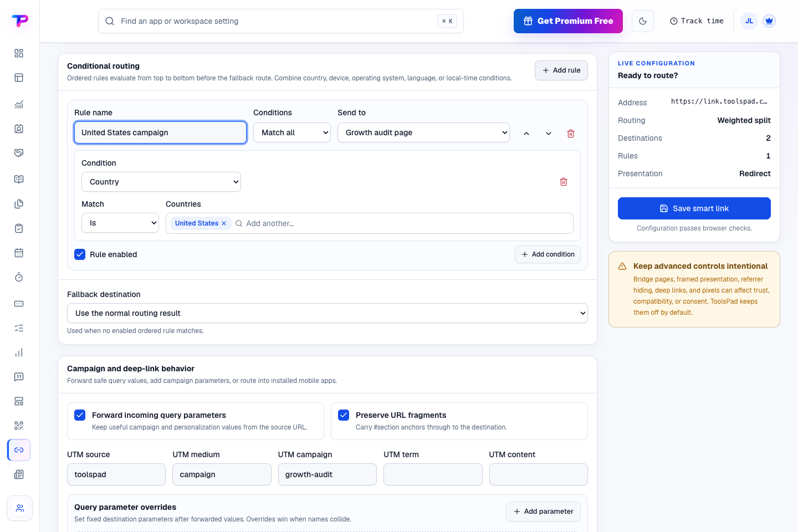Click the link address URL text
The width and height of the screenshot is (798, 532).
point(719,101)
